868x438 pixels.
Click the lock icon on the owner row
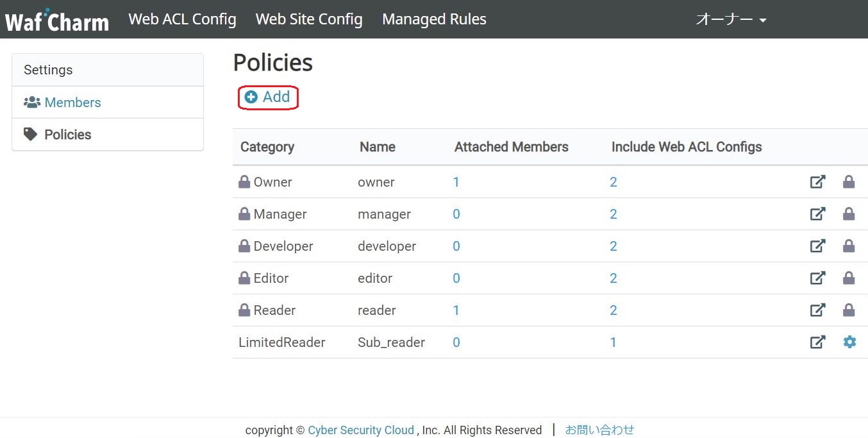coord(849,182)
